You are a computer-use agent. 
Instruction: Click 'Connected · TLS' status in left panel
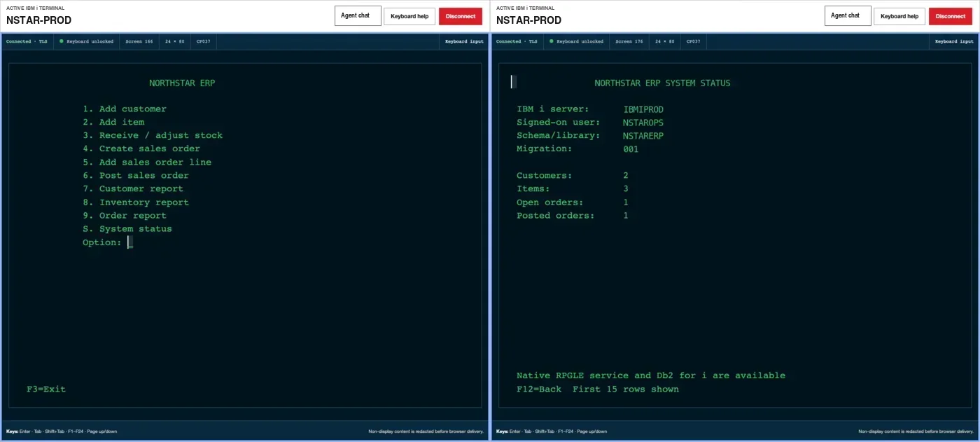coord(27,41)
